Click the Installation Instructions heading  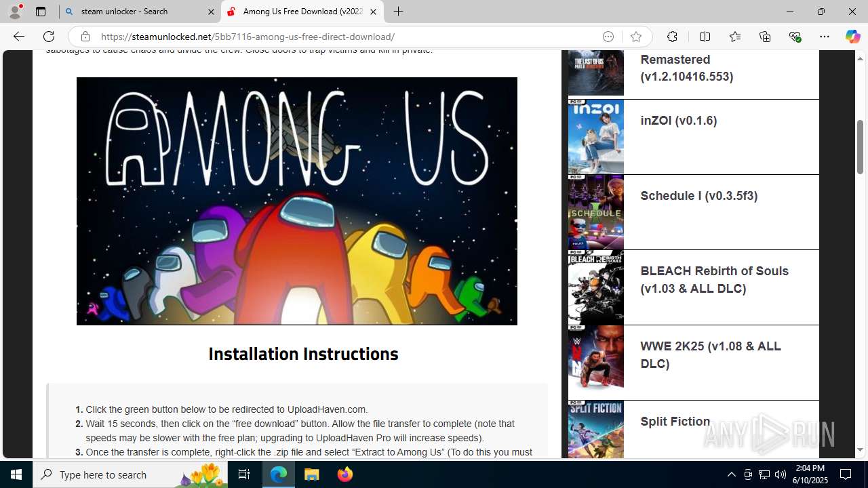303,354
